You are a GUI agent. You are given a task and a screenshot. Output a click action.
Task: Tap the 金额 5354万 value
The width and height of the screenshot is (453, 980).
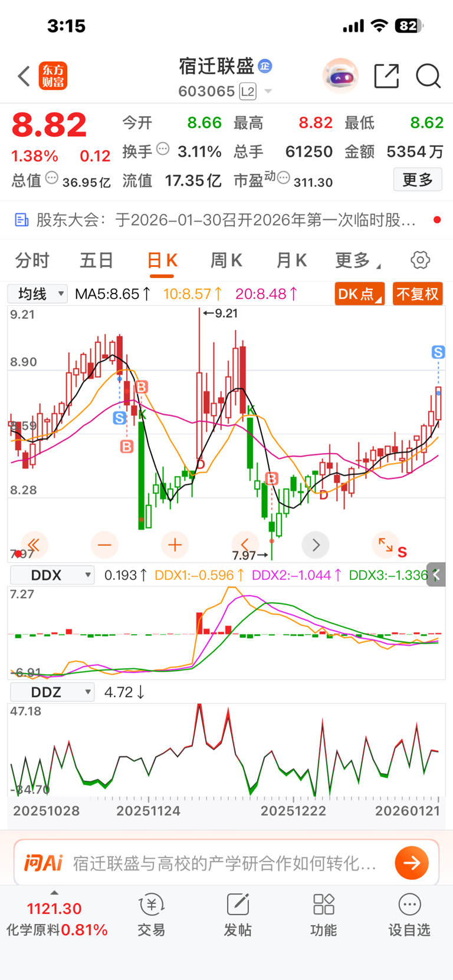[415, 151]
